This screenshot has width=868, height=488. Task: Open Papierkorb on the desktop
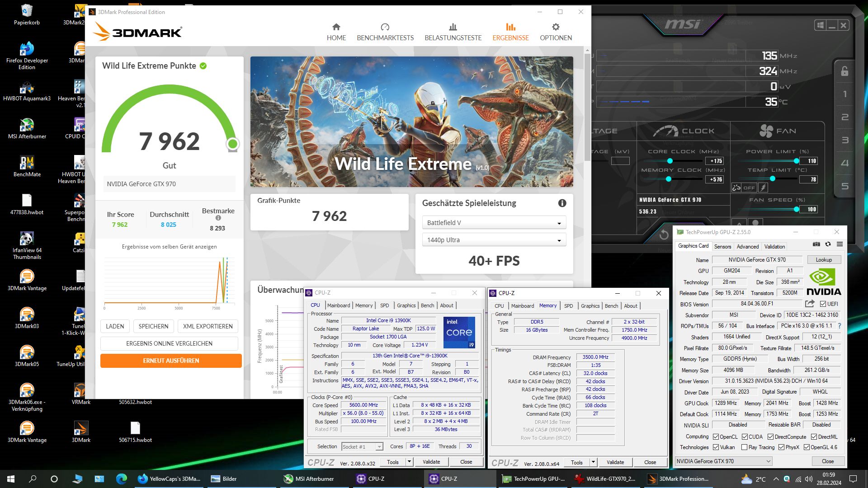click(27, 14)
